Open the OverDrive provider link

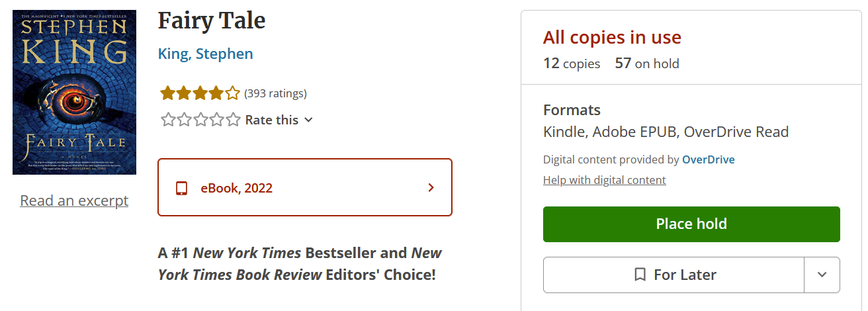pos(708,159)
